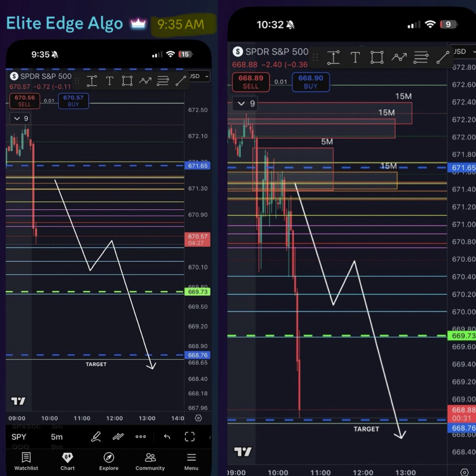Tap the SPDR symbol logo in 10:32 chart
The image size is (476, 476).
[238, 52]
